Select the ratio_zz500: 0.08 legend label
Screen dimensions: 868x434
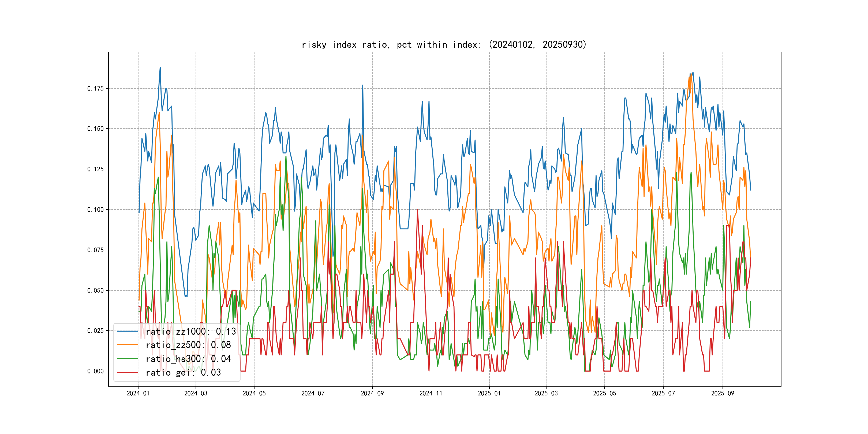click(188, 345)
